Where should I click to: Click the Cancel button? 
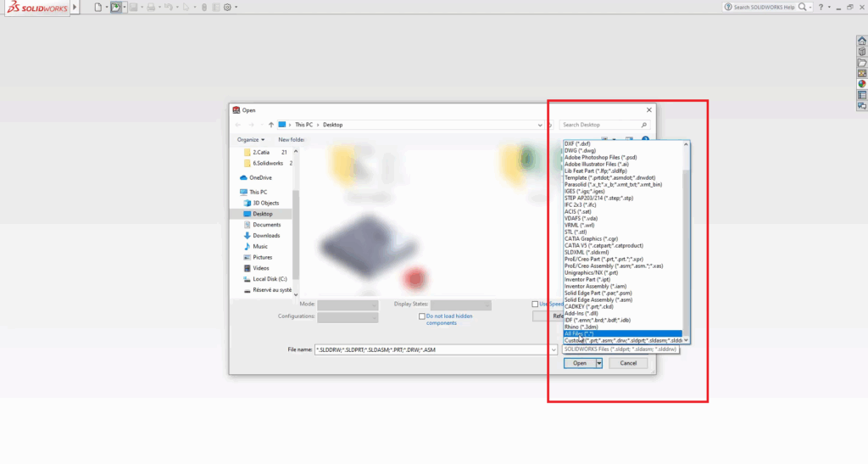[x=628, y=363]
